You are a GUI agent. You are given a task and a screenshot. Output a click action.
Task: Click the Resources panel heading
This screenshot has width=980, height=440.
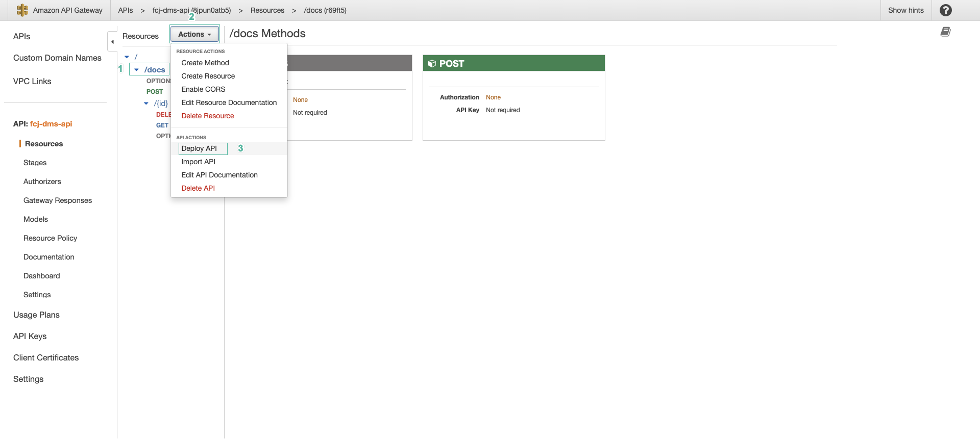[140, 36]
